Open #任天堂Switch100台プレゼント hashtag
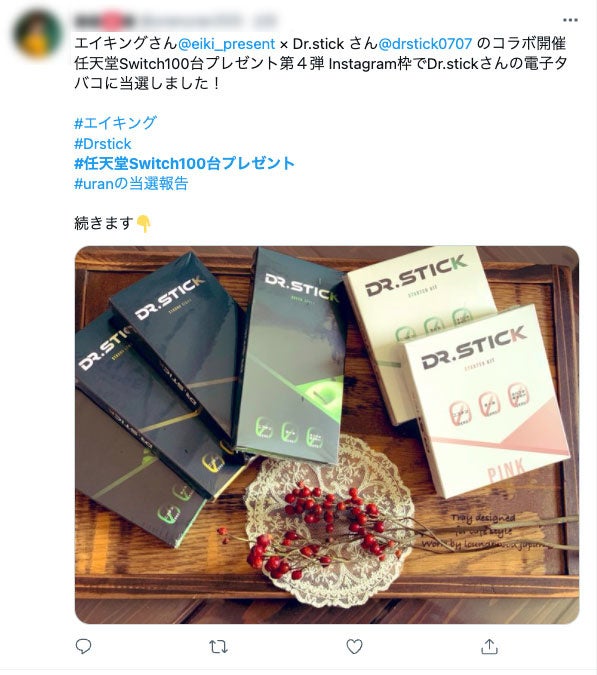Screen dimensions: 597x675 [184, 164]
